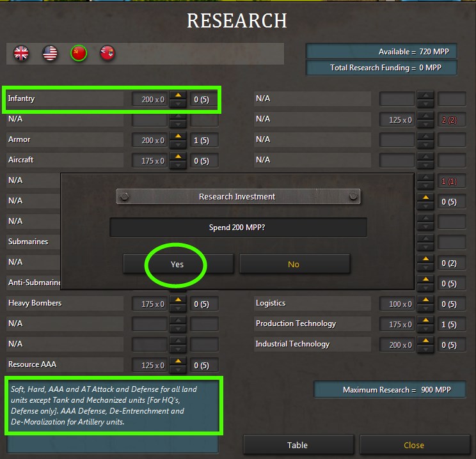476x459 pixels.
Task: Increase investment for the 0 (2) row
Action: point(426,259)
